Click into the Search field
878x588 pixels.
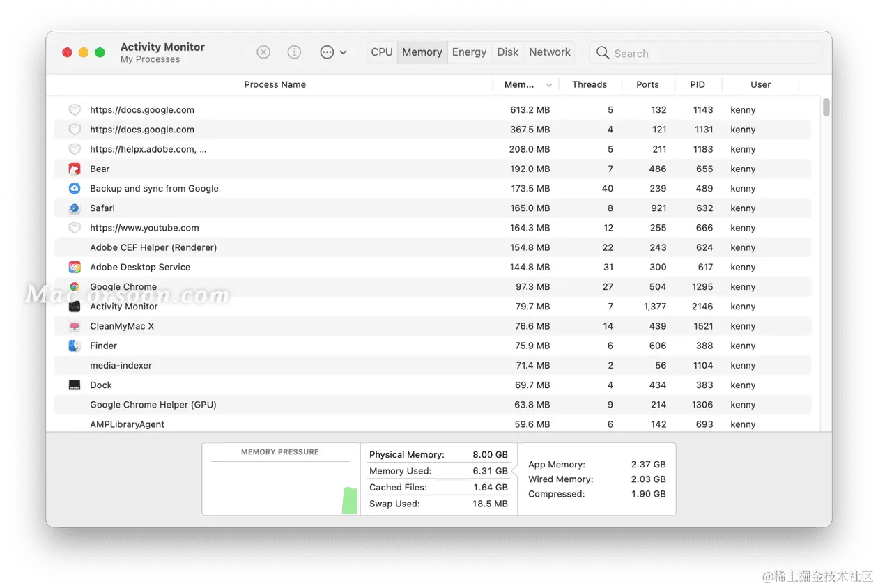(706, 53)
